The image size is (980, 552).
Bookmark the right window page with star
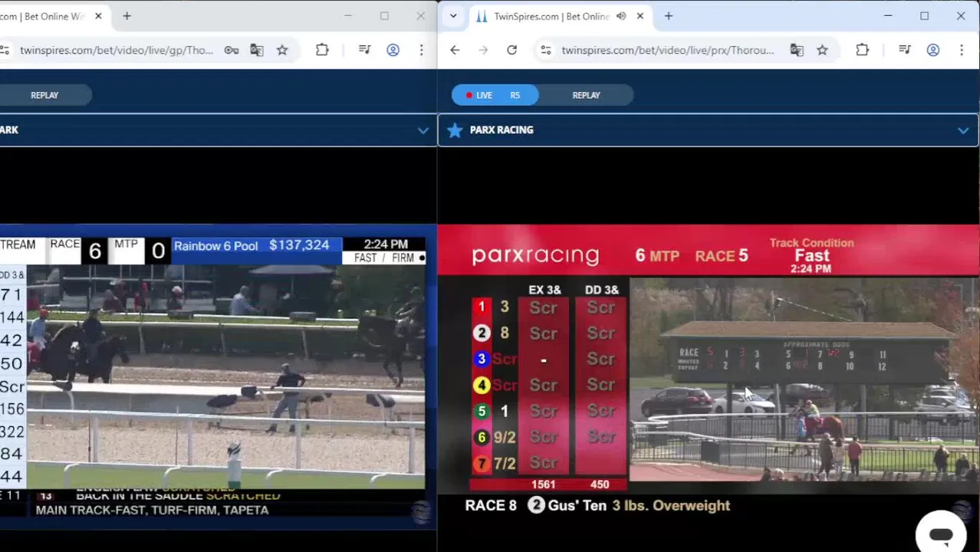[x=822, y=50]
